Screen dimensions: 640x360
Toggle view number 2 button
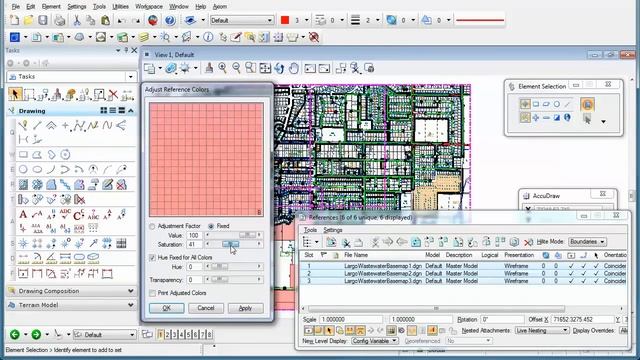coord(167,335)
